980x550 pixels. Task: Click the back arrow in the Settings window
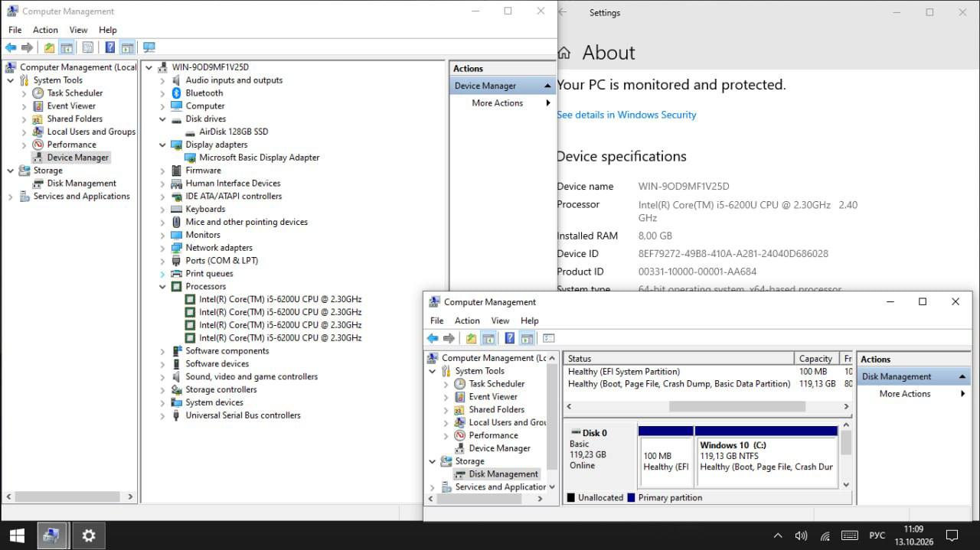pyautogui.click(x=562, y=12)
